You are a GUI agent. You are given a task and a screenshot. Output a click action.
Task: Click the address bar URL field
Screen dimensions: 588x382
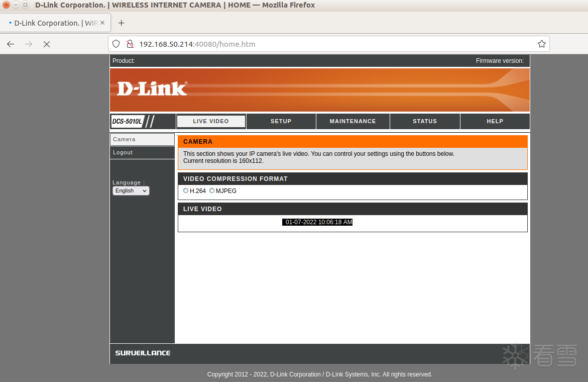(330, 44)
